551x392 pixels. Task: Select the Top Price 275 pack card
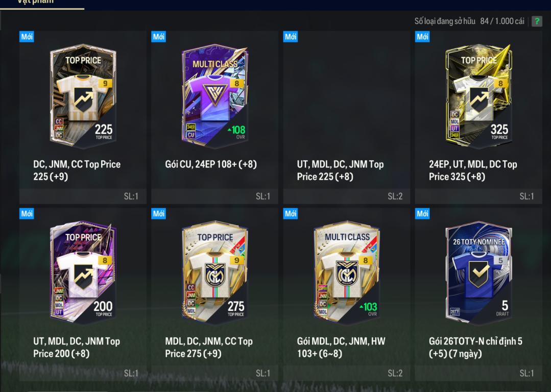tap(214, 273)
